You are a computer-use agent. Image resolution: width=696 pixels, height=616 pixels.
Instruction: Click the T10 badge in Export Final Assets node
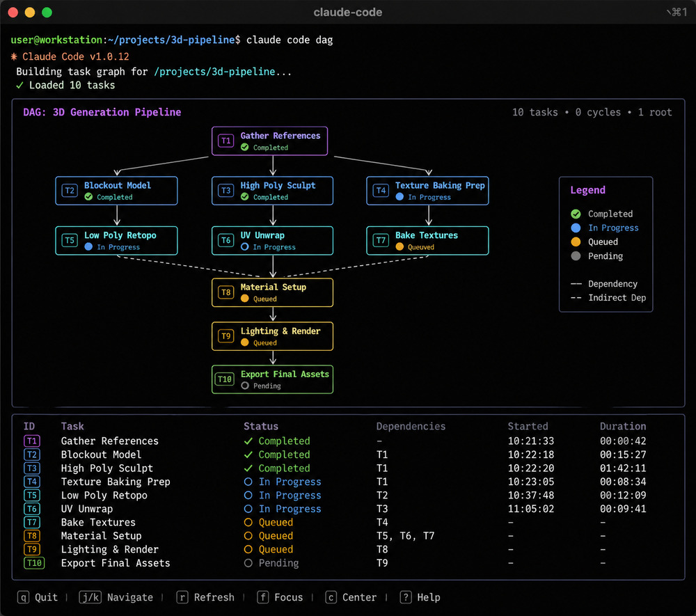pos(225,379)
